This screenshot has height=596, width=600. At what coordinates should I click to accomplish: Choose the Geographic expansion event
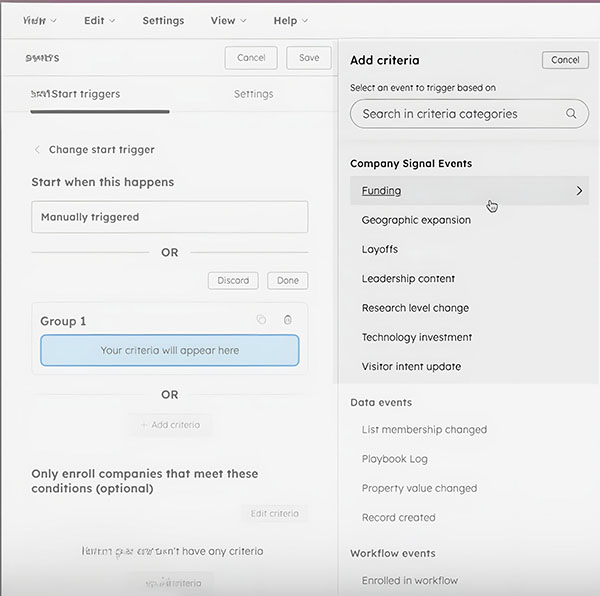tap(416, 220)
